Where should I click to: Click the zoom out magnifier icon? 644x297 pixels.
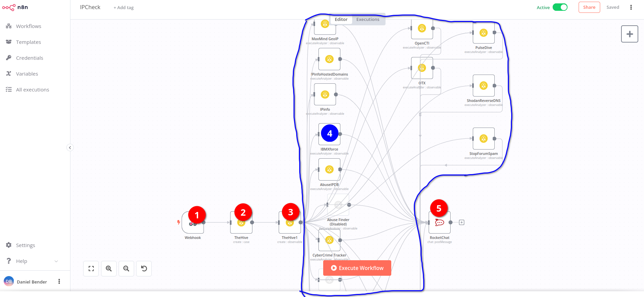click(126, 269)
